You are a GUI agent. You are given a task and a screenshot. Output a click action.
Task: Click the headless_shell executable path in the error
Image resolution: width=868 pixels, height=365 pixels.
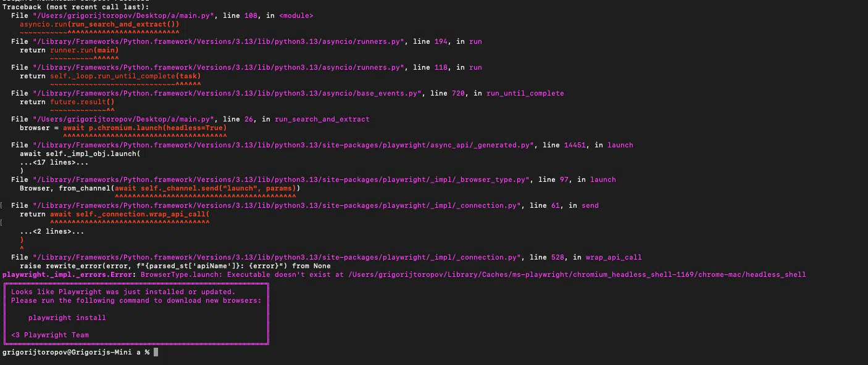pyautogui.click(x=577, y=274)
